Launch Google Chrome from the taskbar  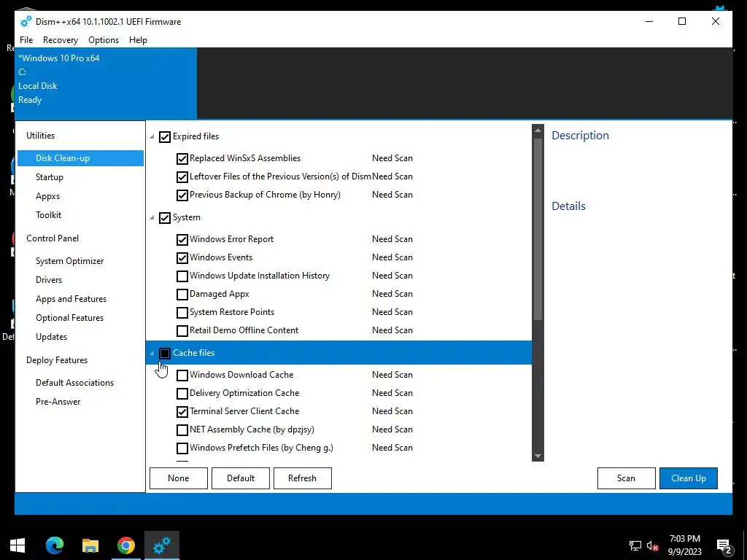(x=126, y=545)
